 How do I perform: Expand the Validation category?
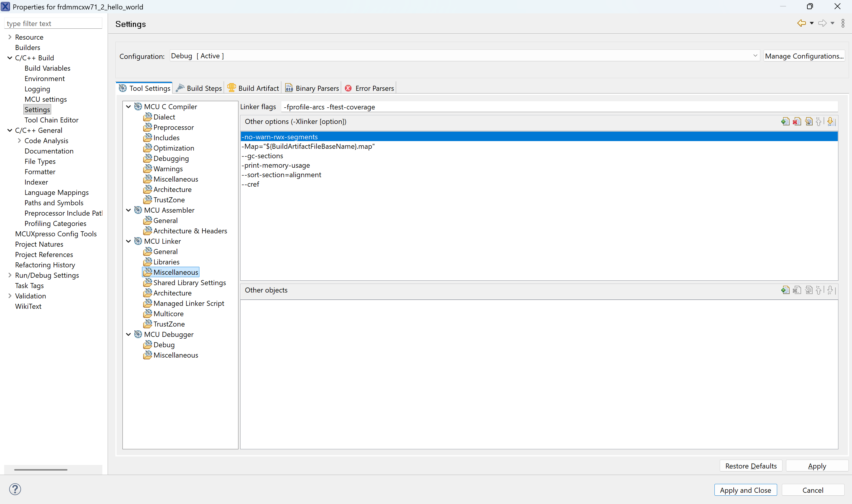[10, 296]
